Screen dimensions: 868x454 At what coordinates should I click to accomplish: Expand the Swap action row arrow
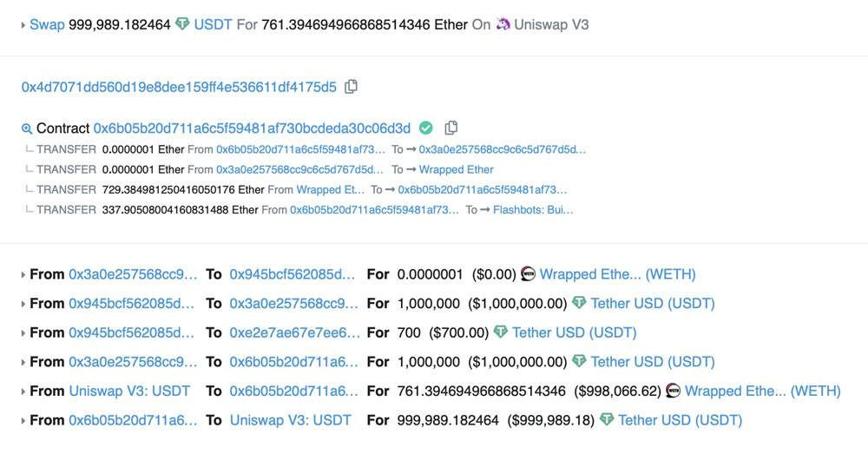[23, 25]
